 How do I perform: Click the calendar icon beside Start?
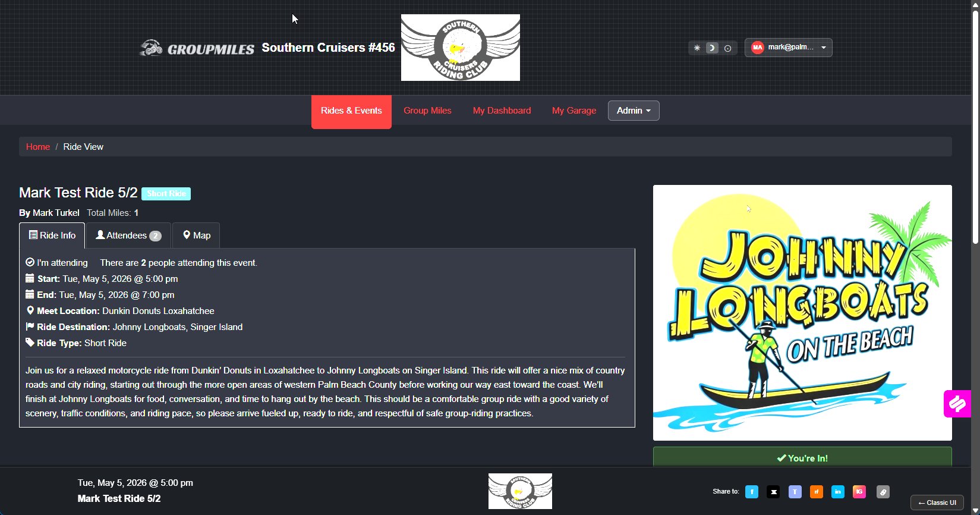tap(30, 278)
